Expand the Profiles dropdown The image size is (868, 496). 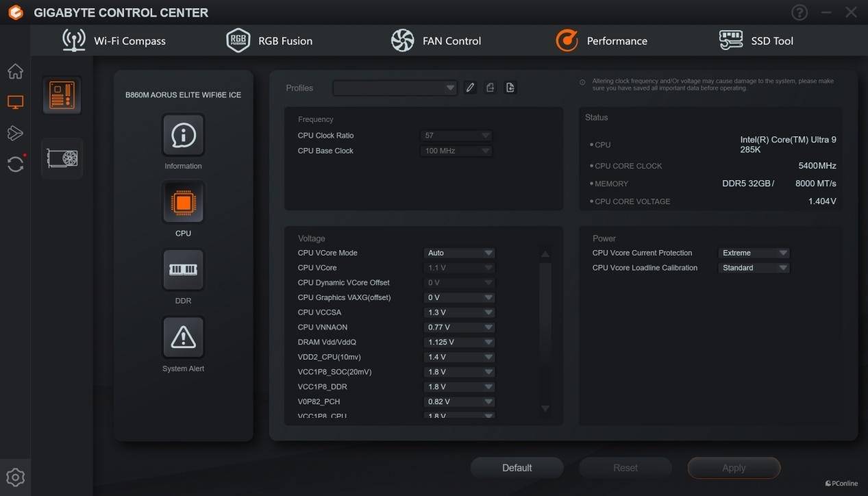[x=395, y=88]
